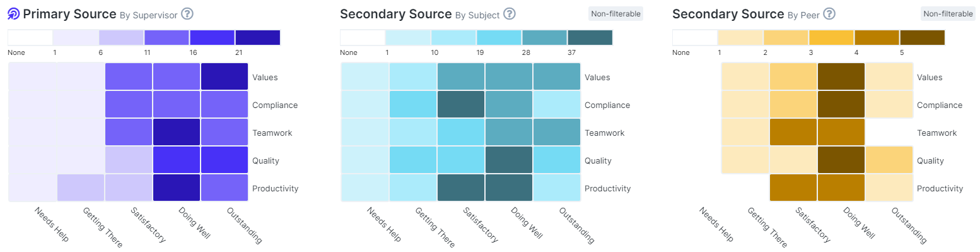
Task: Click Peer heatmap cell Values Doing Well
Action: coord(841,76)
